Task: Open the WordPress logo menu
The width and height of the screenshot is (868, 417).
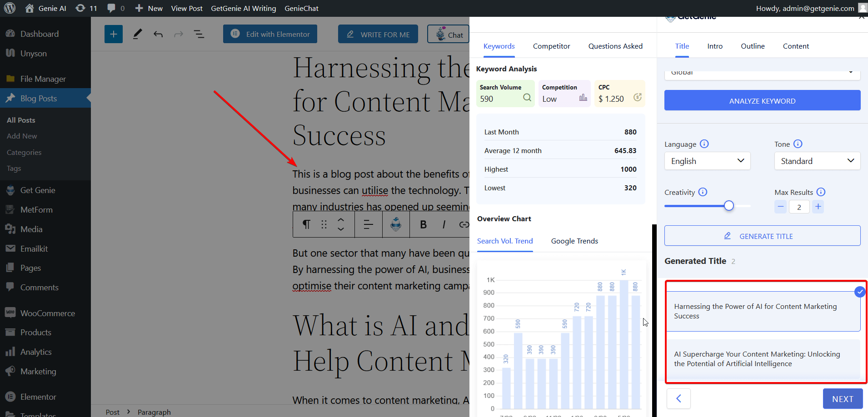Action: [x=10, y=8]
